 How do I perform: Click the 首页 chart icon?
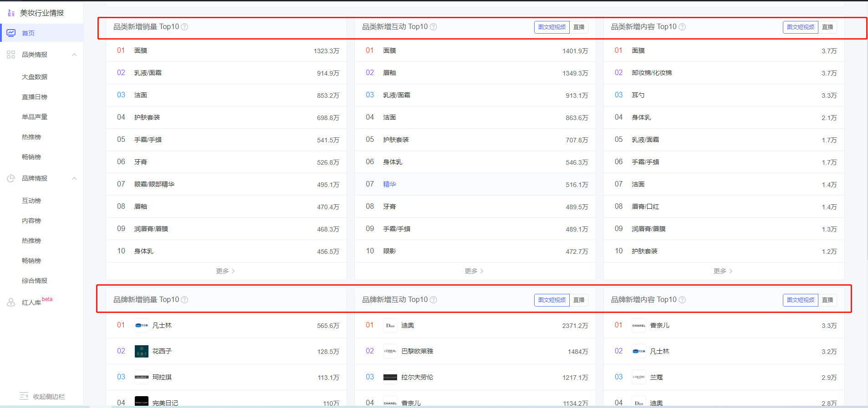click(11, 33)
